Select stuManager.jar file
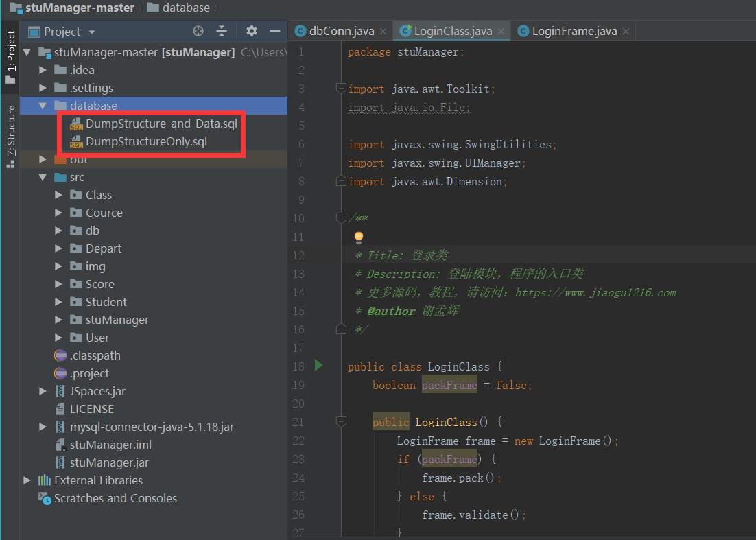 pyautogui.click(x=109, y=462)
